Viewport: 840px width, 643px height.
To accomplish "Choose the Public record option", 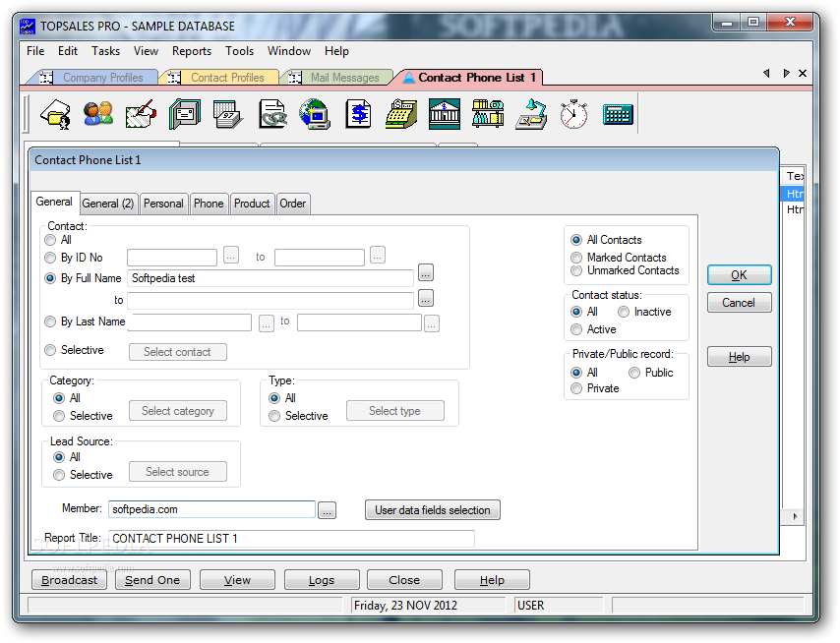I will (634, 373).
